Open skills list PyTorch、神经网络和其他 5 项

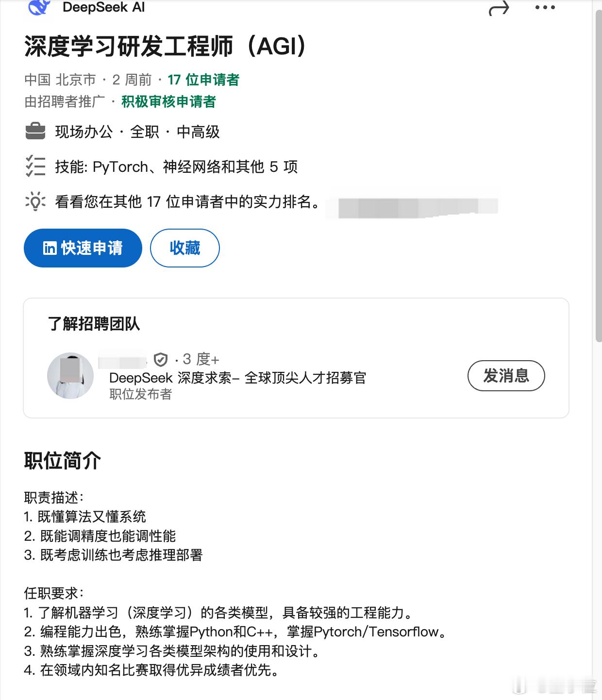tap(176, 167)
